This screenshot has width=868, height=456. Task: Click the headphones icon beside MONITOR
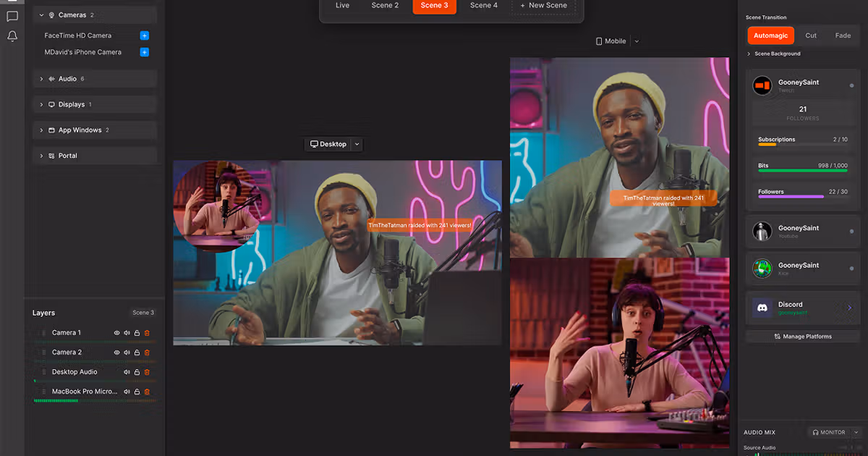[x=815, y=432]
